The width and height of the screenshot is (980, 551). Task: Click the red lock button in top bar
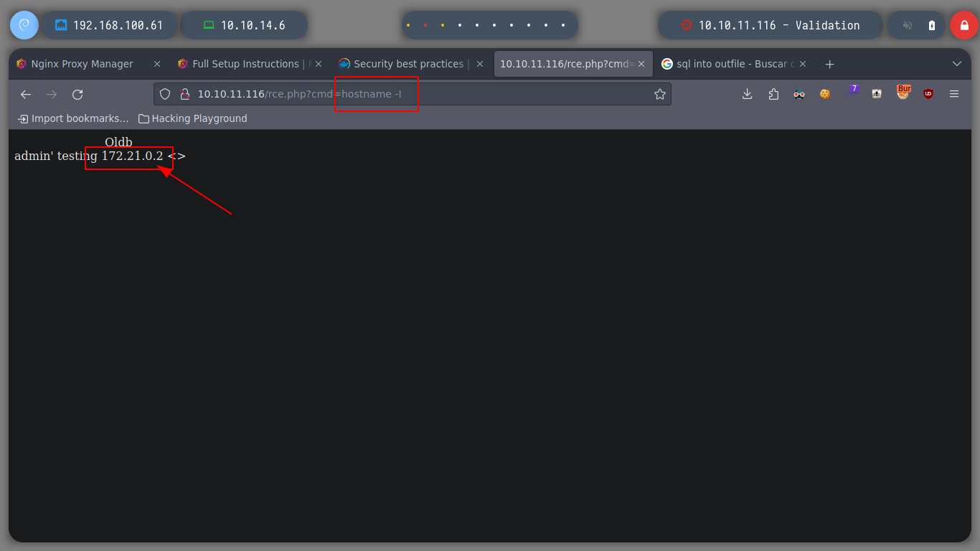click(x=963, y=25)
